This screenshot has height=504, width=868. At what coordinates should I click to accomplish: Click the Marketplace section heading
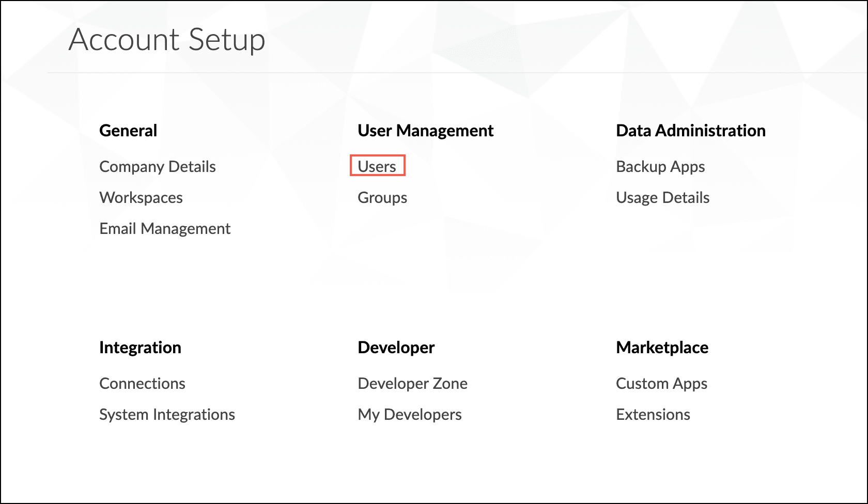click(662, 348)
